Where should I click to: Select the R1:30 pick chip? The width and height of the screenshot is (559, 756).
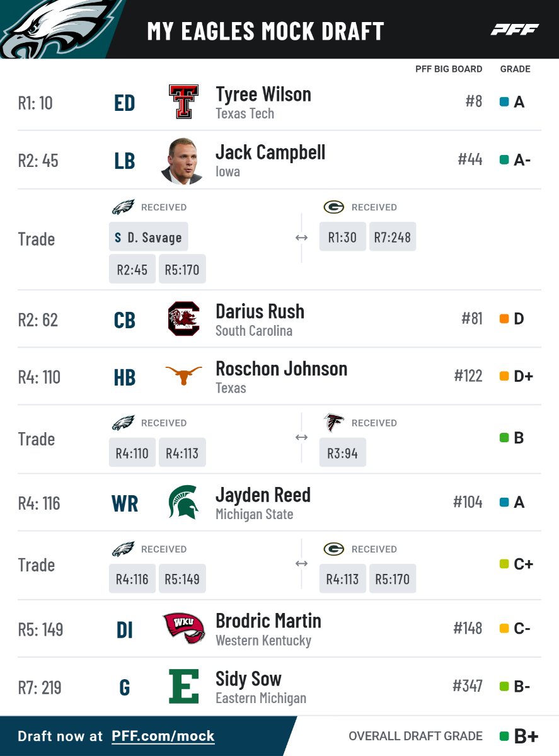pos(342,238)
